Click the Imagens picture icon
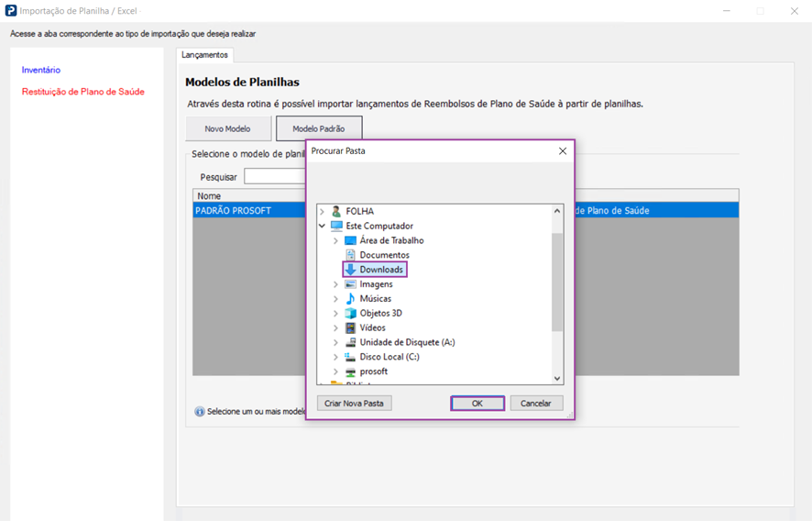The height and width of the screenshot is (521, 812). [x=351, y=284]
